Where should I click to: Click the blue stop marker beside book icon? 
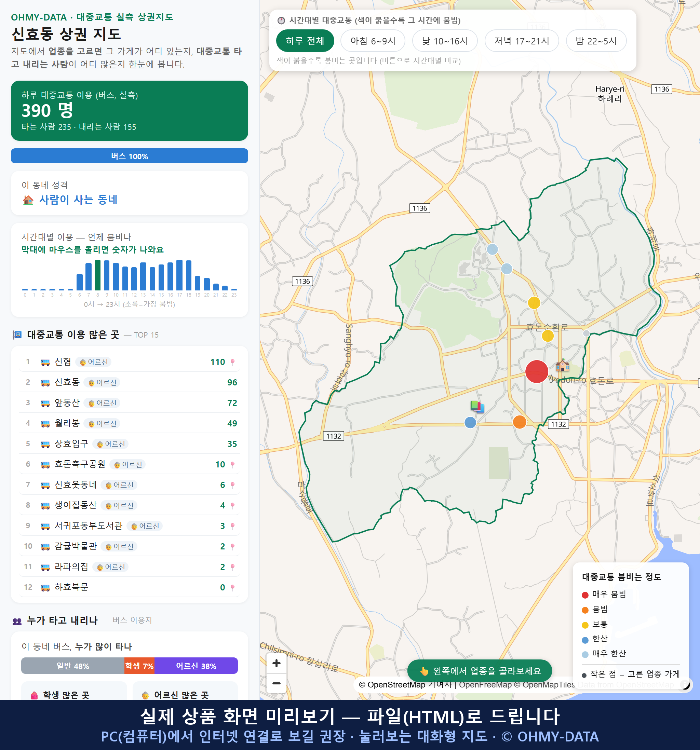click(x=470, y=422)
